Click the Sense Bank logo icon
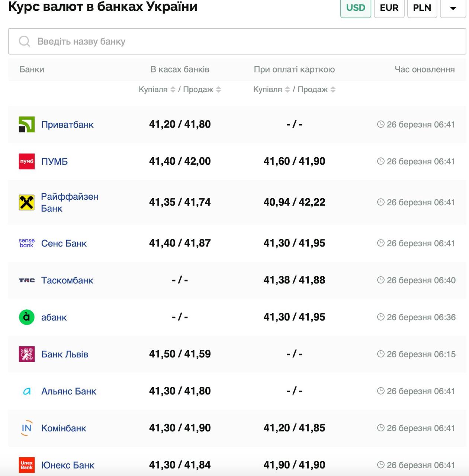 [x=26, y=243]
